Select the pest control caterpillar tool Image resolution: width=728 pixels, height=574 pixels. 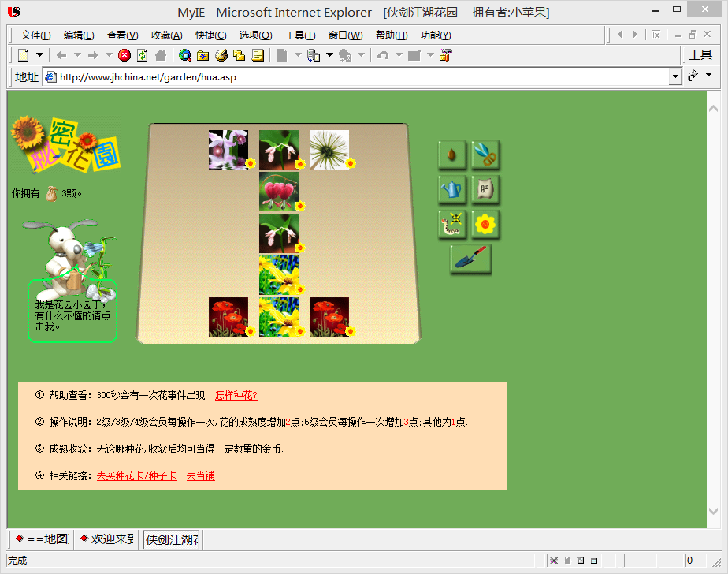(x=451, y=225)
